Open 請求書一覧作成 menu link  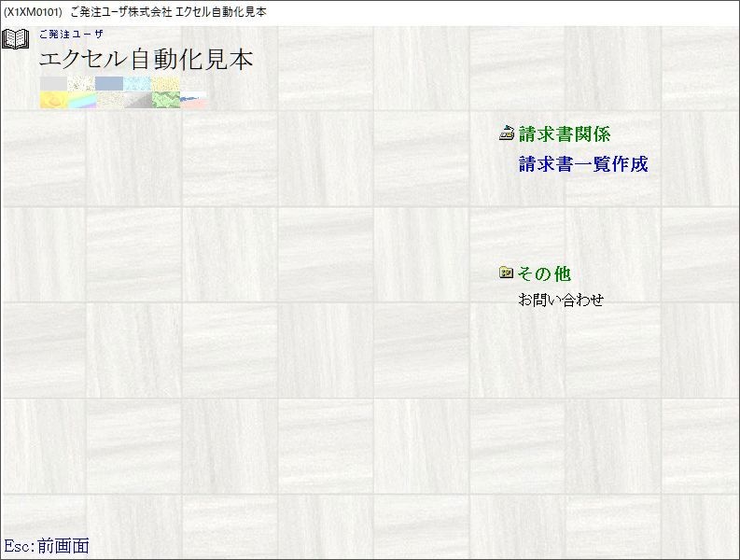(583, 164)
